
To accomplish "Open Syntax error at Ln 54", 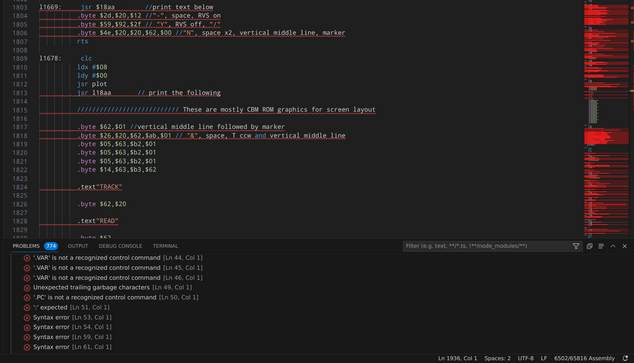I will pyautogui.click(x=72, y=327).
